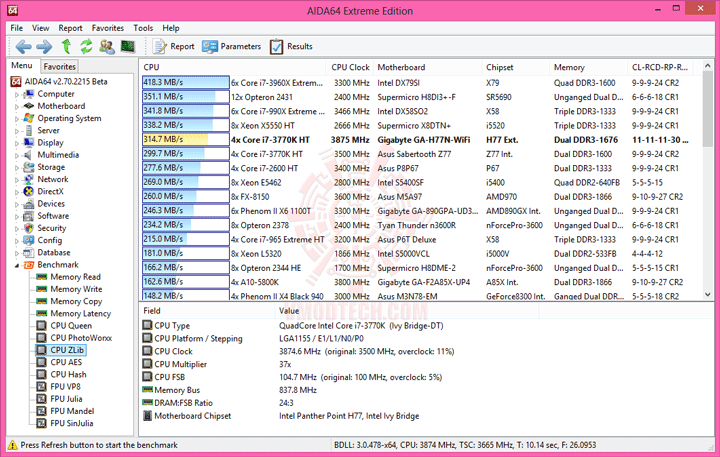Hit the green Refresh arrows icon
The height and width of the screenshot is (457, 720).
[86, 46]
